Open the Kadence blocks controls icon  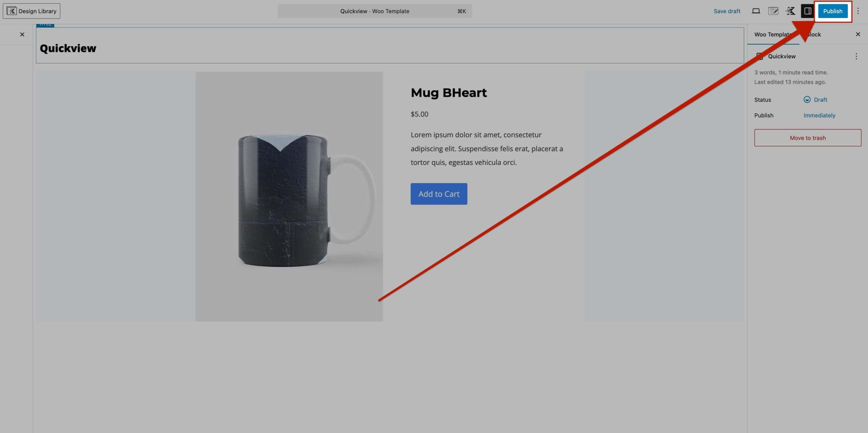click(790, 11)
